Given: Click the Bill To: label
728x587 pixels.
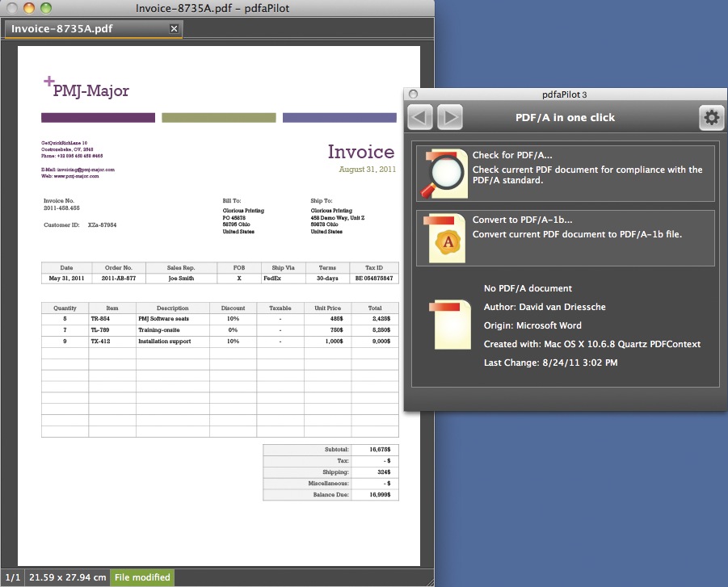Looking at the screenshot, I should pyautogui.click(x=232, y=201).
